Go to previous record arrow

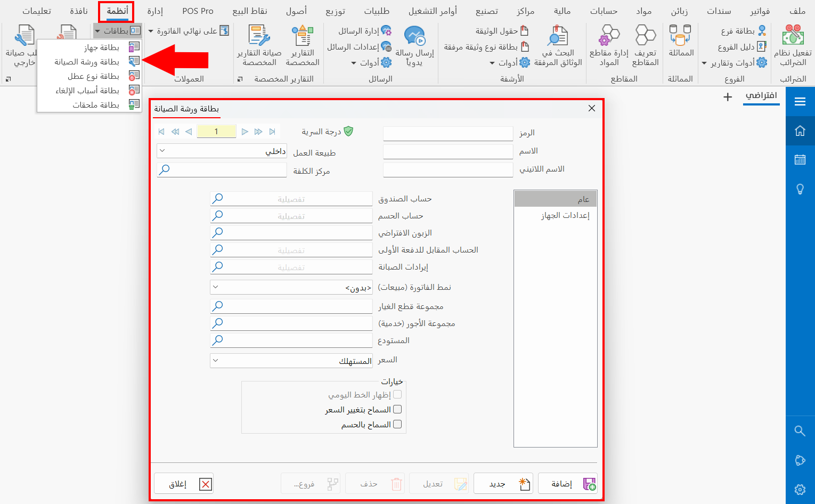pyautogui.click(x=189, y=132)
